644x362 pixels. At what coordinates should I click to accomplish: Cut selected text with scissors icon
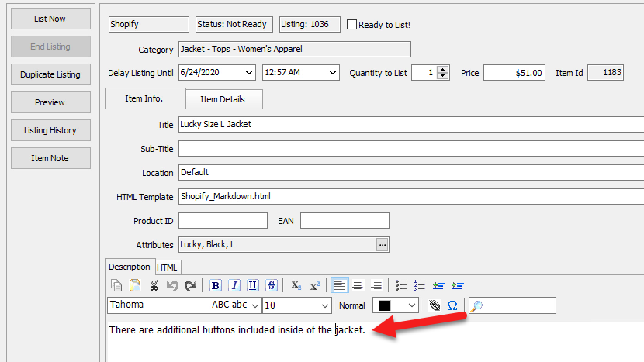(x=154, y=285)
